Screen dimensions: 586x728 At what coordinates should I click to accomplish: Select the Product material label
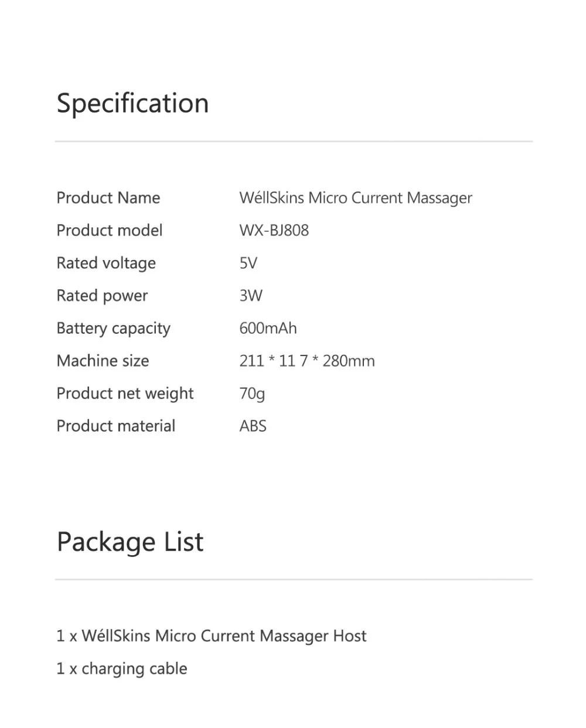pyautogui.click(x=116, y=426)
